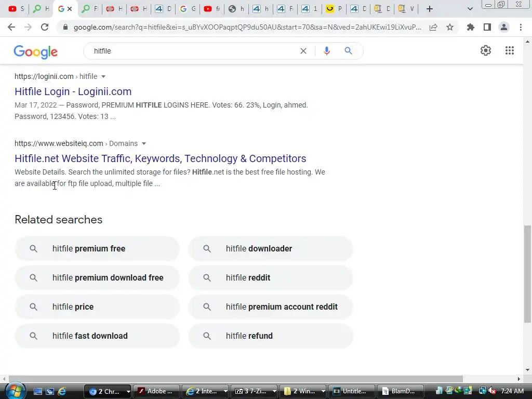Click the hitfile search input field

tap(193, 51)
